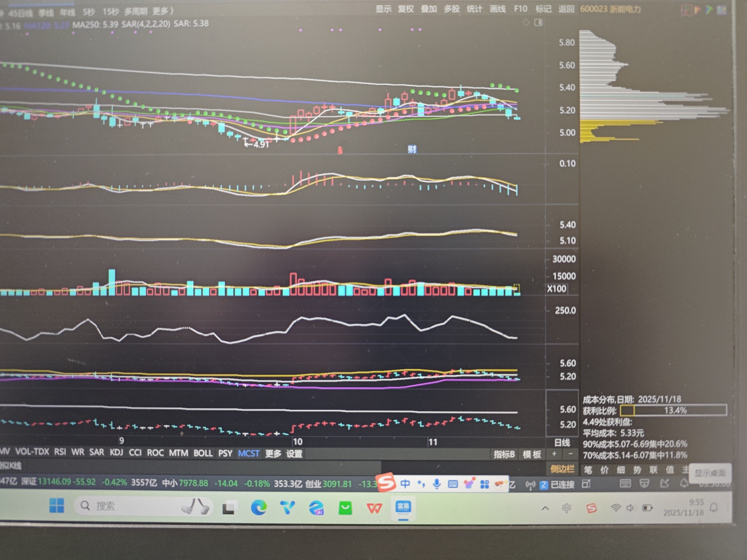Image resolution: width=747 pixels, height=560 pixels.
Task: Open the 复权 adjustment menu
Action: 406,9
